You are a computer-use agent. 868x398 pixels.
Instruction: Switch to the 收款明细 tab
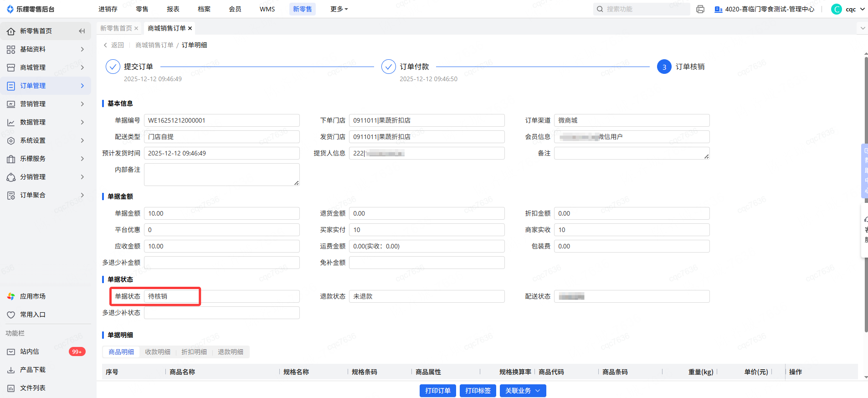click(158, 352)
